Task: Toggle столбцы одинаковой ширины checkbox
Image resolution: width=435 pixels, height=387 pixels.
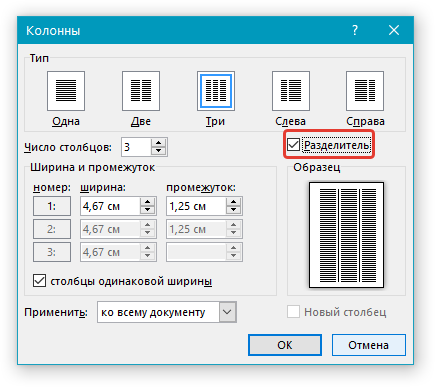Action: click(39, 281)
